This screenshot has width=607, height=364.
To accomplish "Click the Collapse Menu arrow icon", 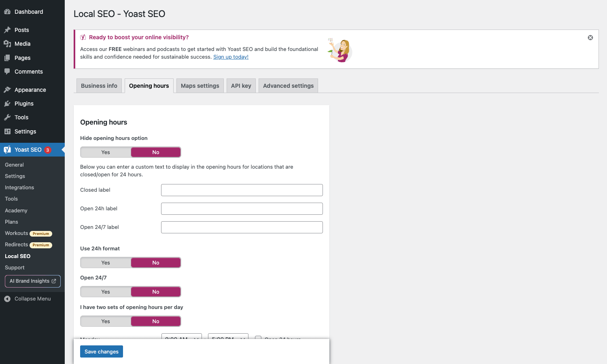I will (x=7, y=299).
